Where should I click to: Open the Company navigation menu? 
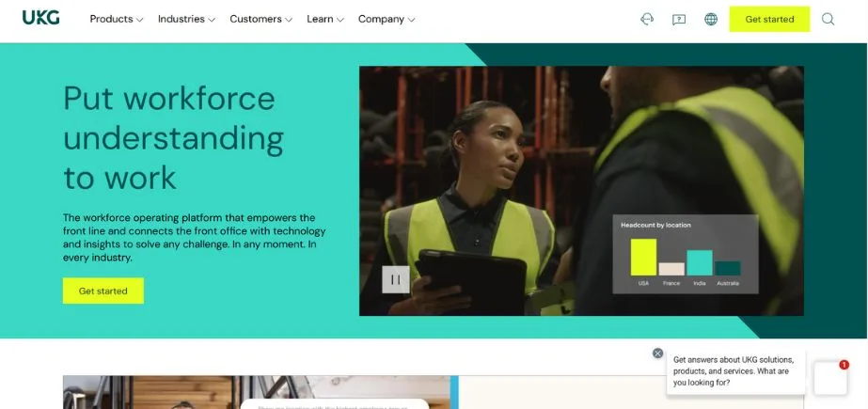pyautogui.click(x=387, y=19)
